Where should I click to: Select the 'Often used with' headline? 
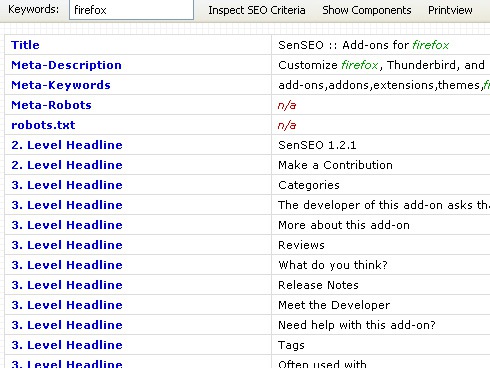(x=322, y=363)
